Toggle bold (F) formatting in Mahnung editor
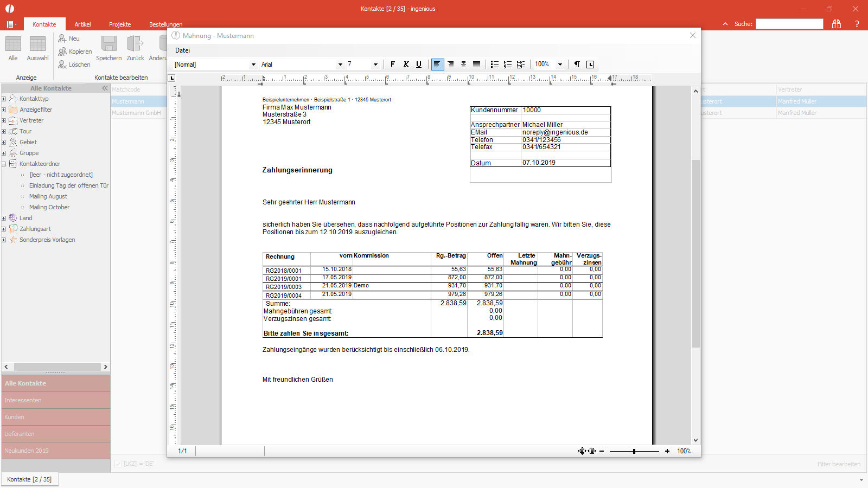This screenshot has height=488, width=868. [x=393, y=65]
